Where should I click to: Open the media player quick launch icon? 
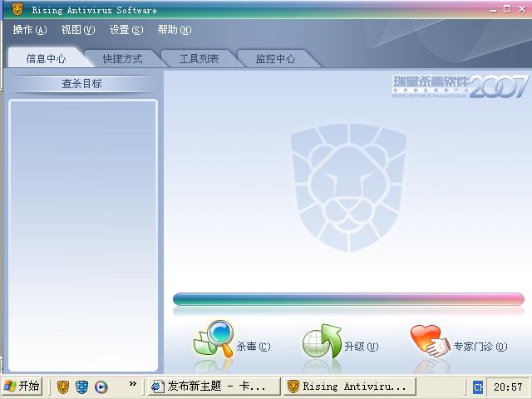(101, 387)
